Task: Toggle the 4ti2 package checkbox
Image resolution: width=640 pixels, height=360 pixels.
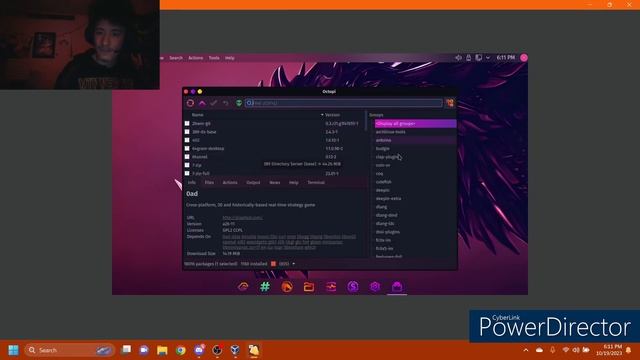Action: pos(187,140)
